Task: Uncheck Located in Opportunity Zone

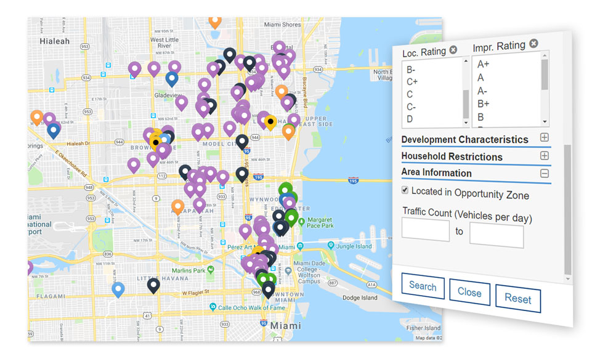Action: [x=405, y=190]
